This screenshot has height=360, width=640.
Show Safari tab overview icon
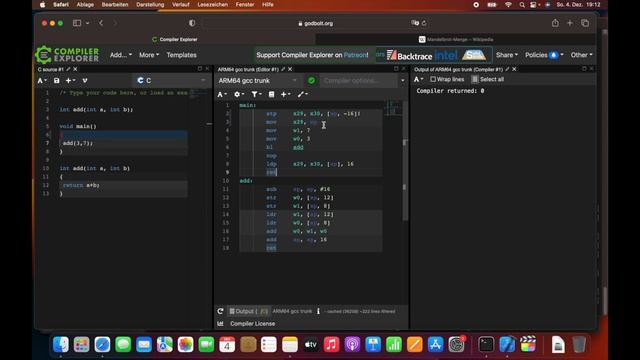(x=585, y=23)
